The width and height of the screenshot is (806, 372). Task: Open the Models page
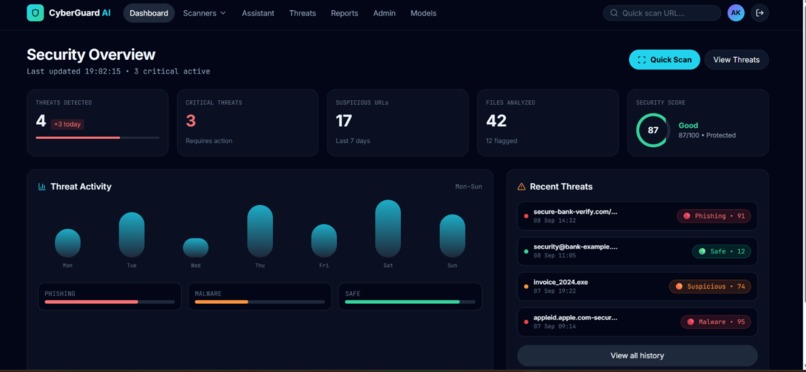[424, 13]
